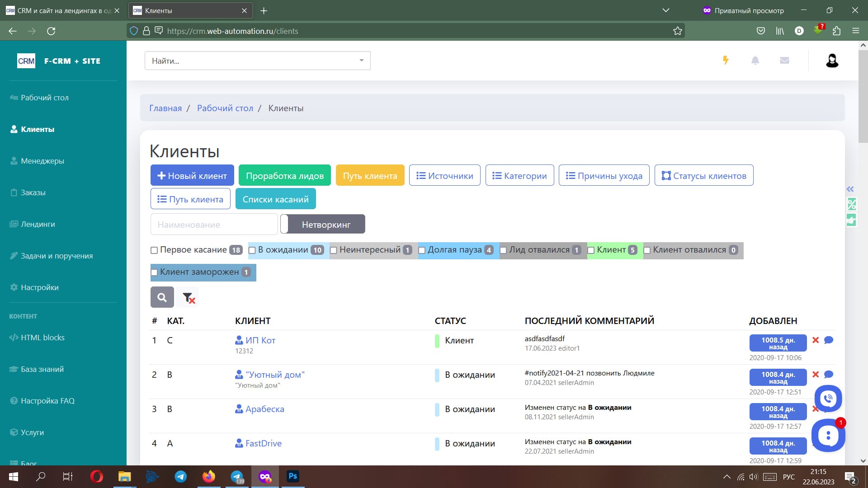
Task: Open notifications bell icon
Action: tap(755, 60)
